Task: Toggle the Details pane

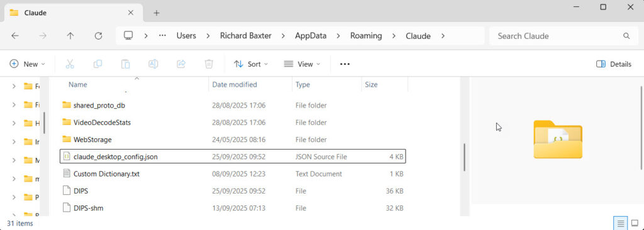Action: (614, 64)
